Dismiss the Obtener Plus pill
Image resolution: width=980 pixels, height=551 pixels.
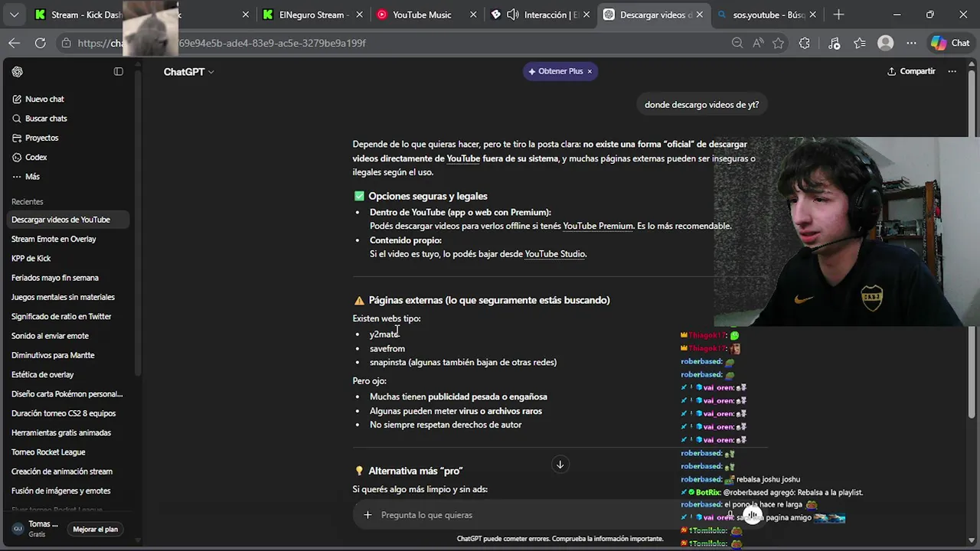coord(590,71)
